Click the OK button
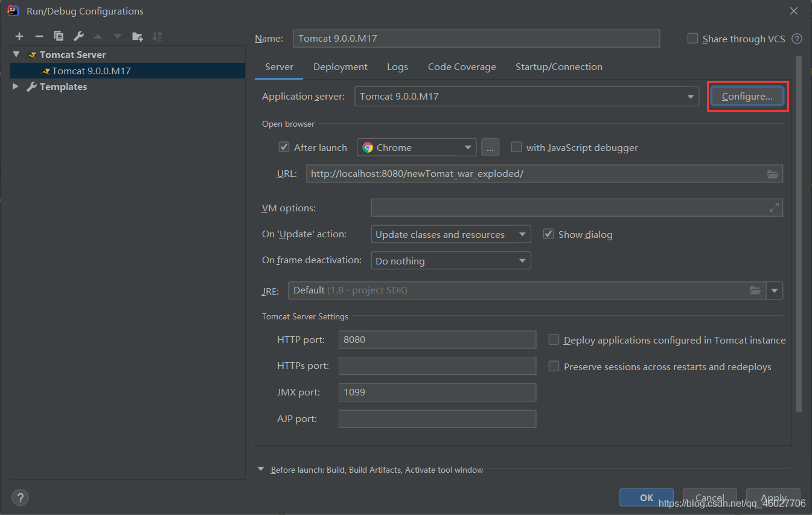 pos(647,497)
